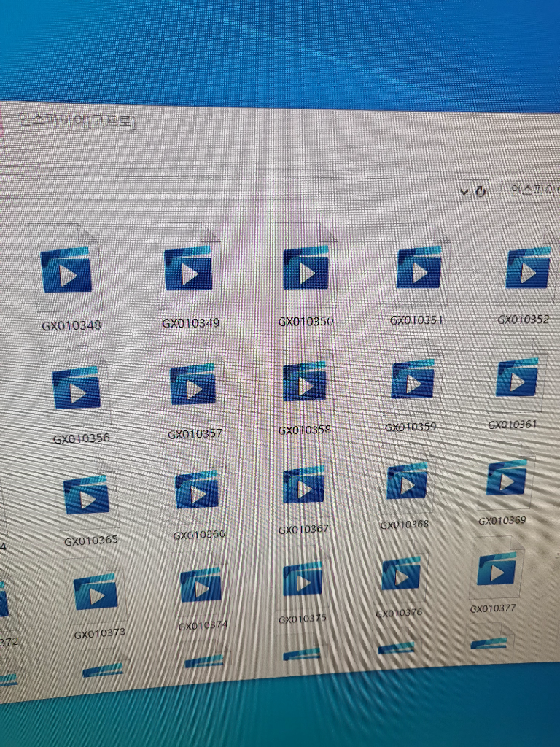Select the GX010358 video file icon
Screen dimensions: 560x747
pyautogui.click(x=305, y=381)
